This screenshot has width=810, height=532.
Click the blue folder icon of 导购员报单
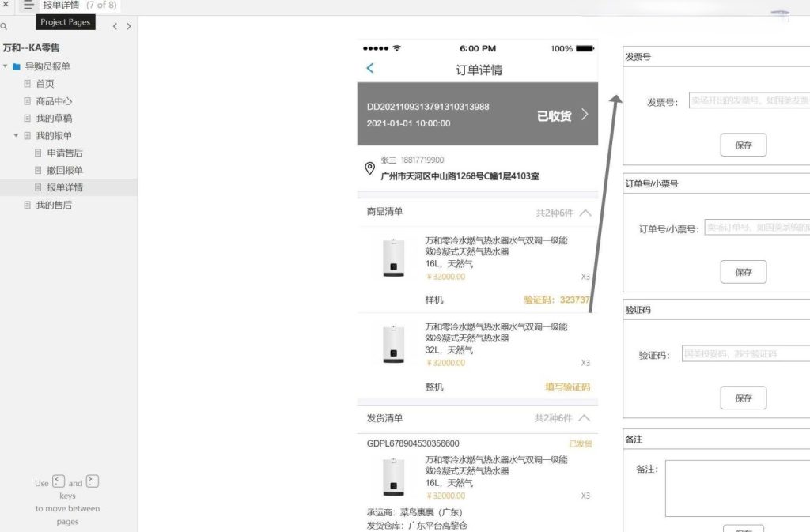coord(16,66)
